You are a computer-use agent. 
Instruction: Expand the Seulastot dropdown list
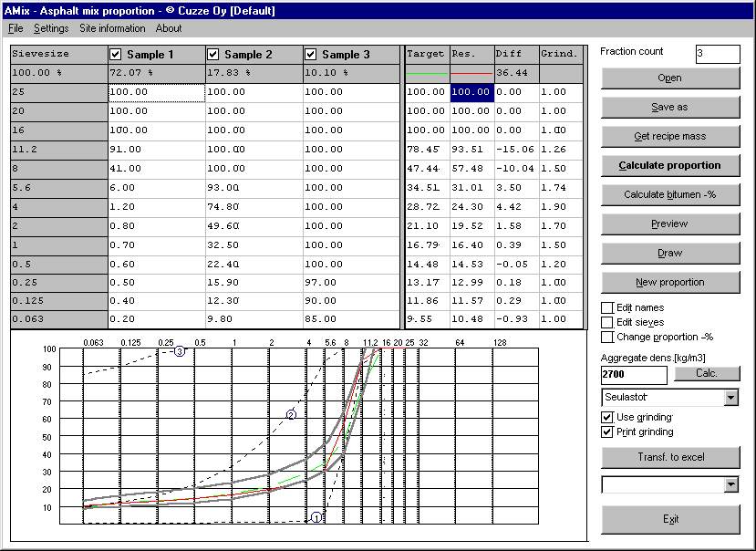coord(730,398)
